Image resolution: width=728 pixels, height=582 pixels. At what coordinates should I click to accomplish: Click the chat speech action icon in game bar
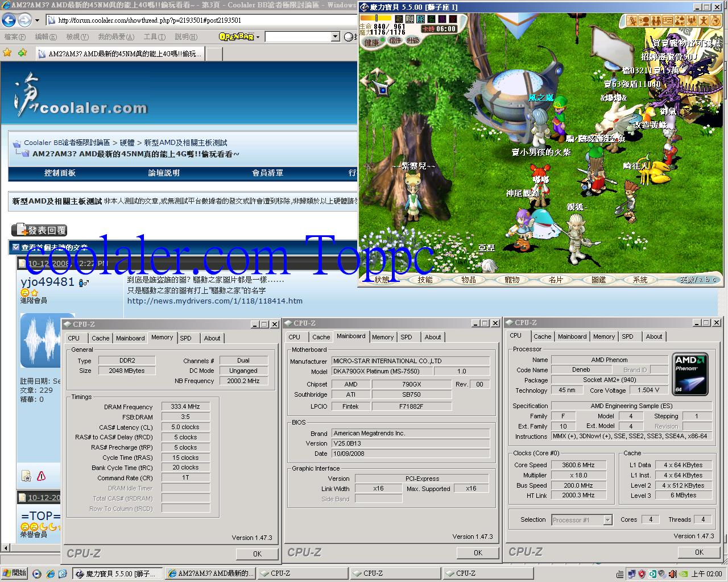coord(644,20)
